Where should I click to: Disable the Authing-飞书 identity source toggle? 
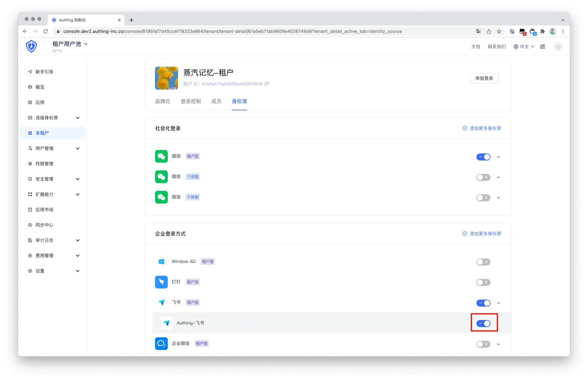coord(483,323)
